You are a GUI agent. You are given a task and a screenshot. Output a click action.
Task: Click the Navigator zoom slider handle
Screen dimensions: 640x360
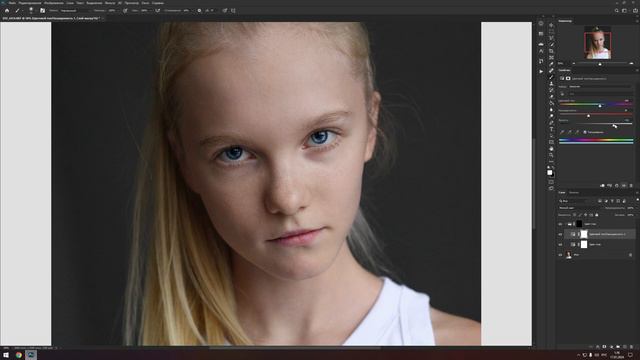click(600, 64)
